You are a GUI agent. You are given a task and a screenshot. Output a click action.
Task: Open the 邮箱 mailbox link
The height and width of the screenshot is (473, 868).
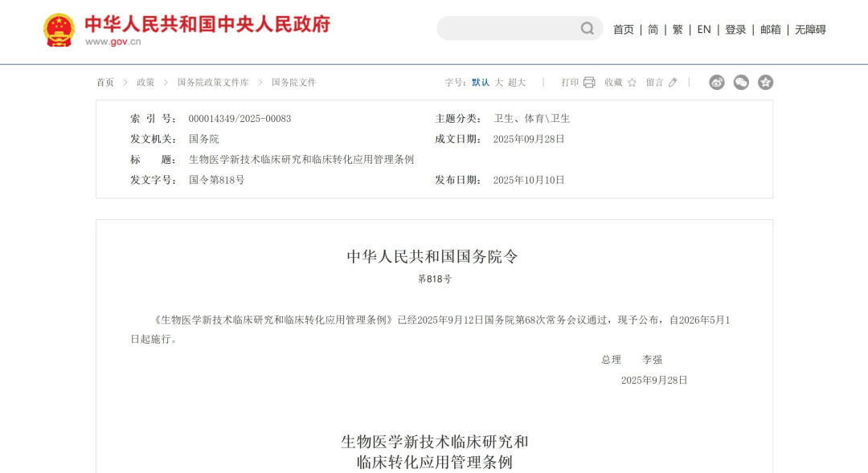770,29
